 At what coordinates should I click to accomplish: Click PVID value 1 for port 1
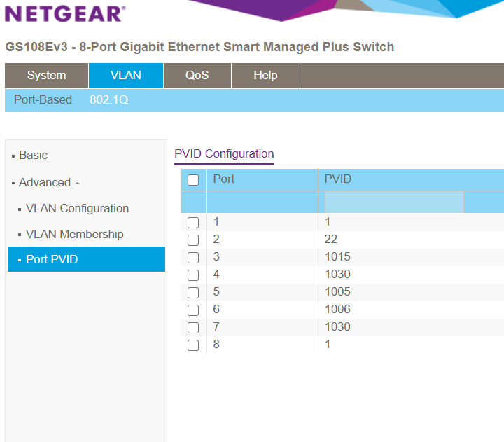[x=328, y=221]
